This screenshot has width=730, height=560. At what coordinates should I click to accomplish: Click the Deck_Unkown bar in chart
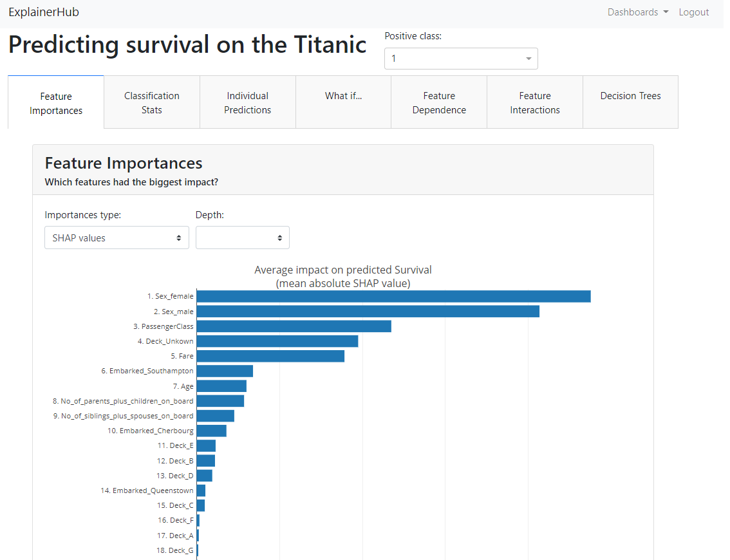point(277,341)
